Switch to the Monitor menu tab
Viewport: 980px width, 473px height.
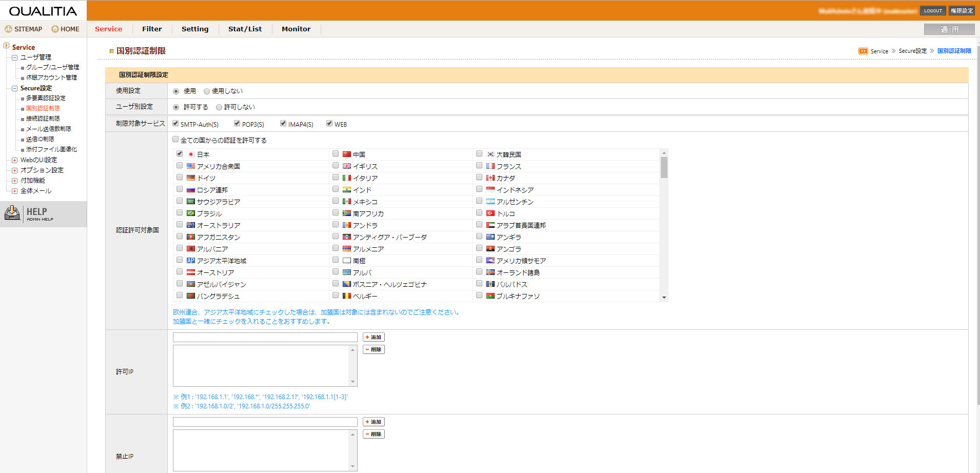point(296,29)
